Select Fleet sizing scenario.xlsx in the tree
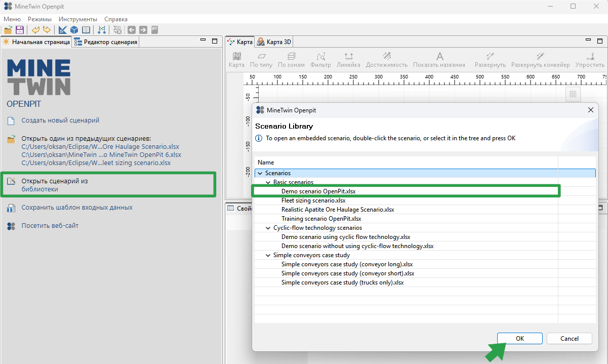 click(x=313, y=200)
